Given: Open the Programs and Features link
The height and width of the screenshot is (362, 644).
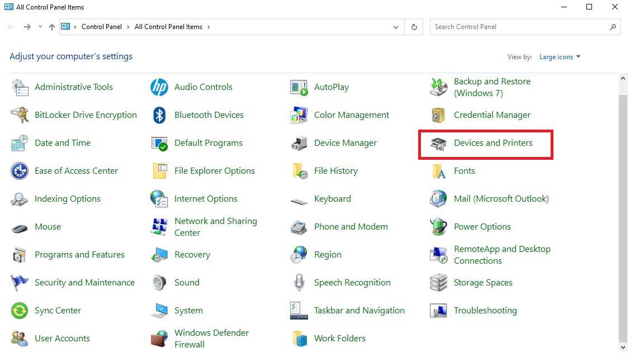Looking at the screenshot, I should [79, 255].
